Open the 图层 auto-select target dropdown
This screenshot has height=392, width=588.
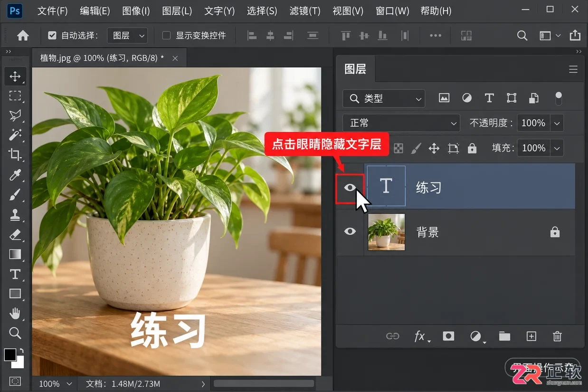click(x=127, y=36)
